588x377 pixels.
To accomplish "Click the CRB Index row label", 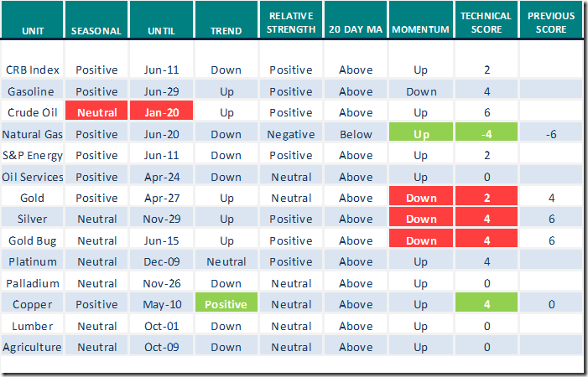I will 32,70.
